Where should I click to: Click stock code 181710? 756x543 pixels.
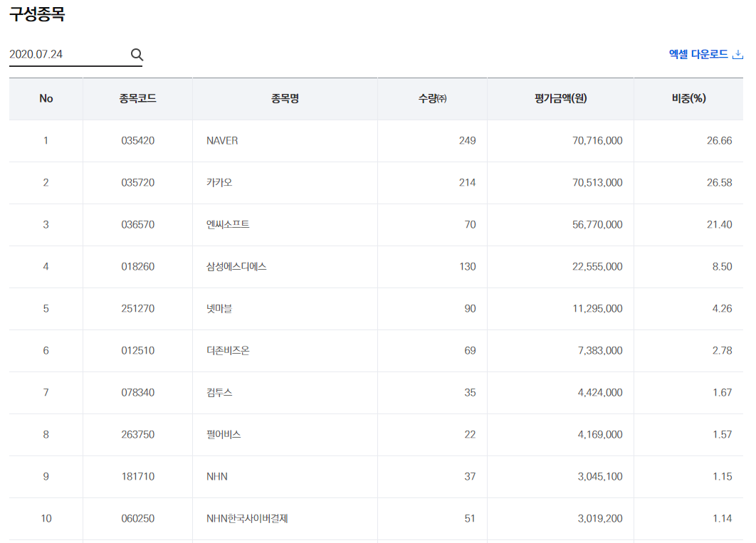click(x=138, y=477)
